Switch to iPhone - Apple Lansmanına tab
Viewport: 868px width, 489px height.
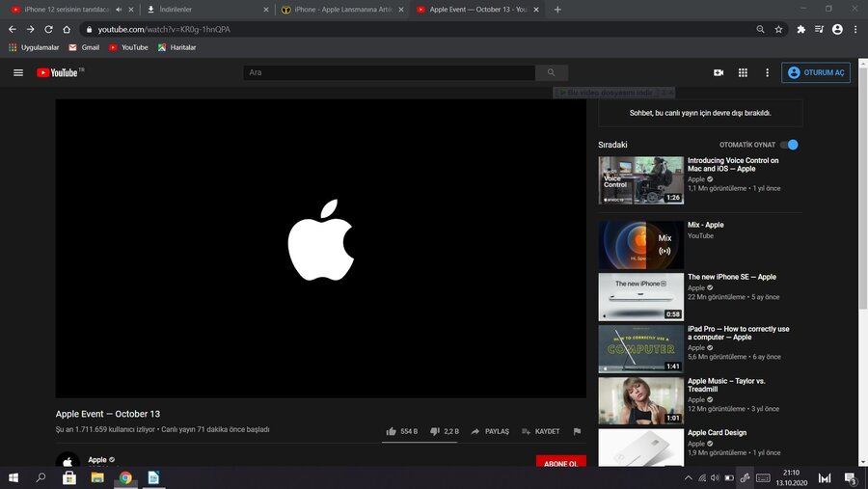342,10
